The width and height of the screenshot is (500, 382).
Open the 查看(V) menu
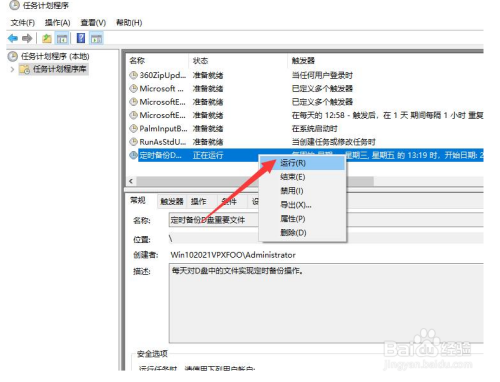[93, 23]
